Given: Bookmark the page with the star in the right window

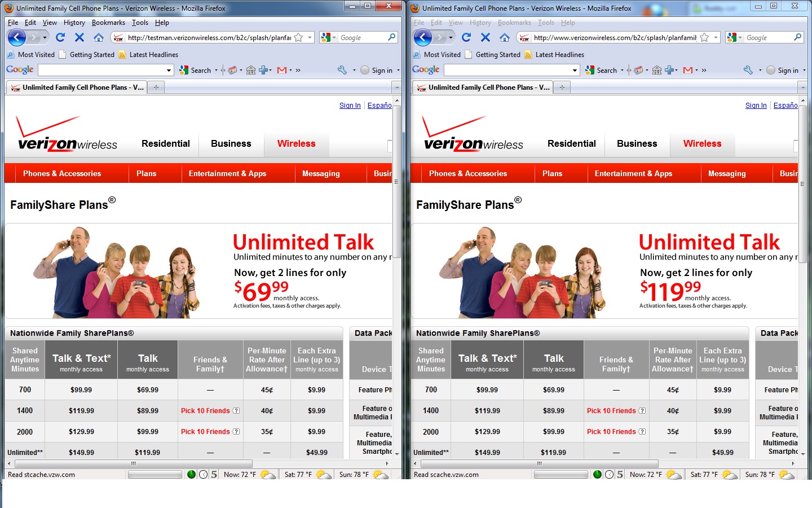Looking at the screenshot, I should click(x=704, y=37).
